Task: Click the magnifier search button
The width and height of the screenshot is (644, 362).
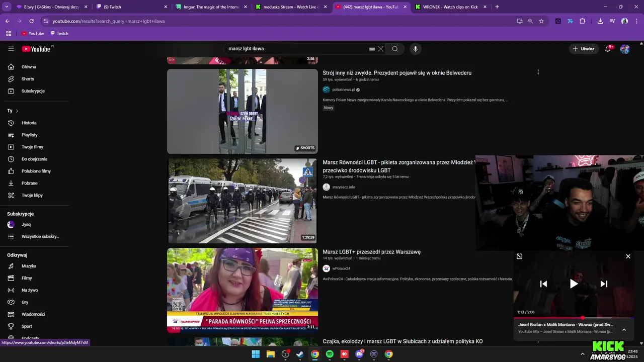Action: 395,49
